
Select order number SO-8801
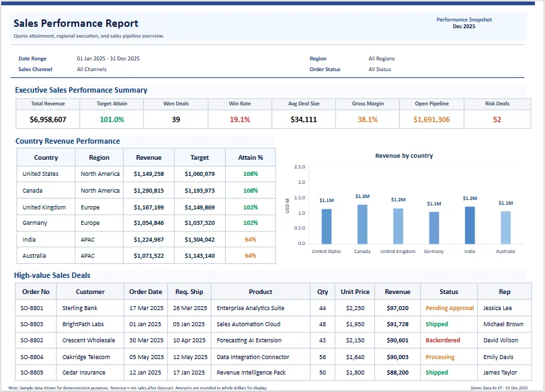pos(32,308)
